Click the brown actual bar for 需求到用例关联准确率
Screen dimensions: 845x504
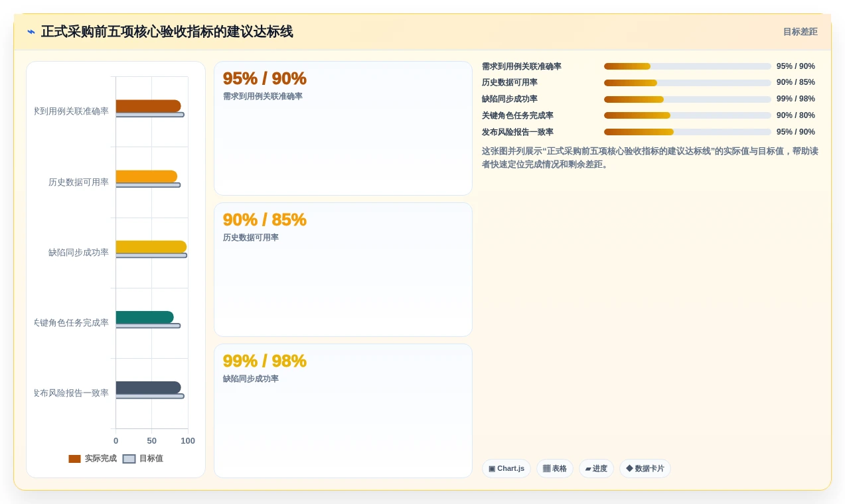tap(148, 106)
